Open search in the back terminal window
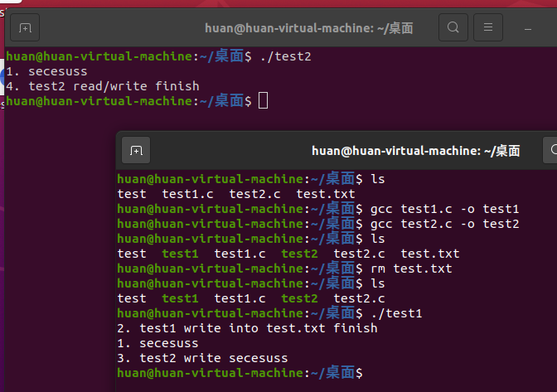Screen dimensions: 557x392 453,27
